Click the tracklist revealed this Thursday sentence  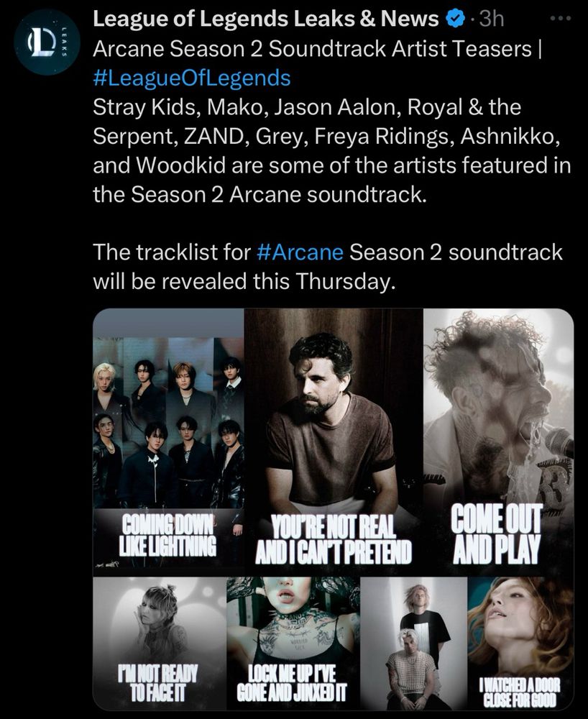[x=328, y=267]
